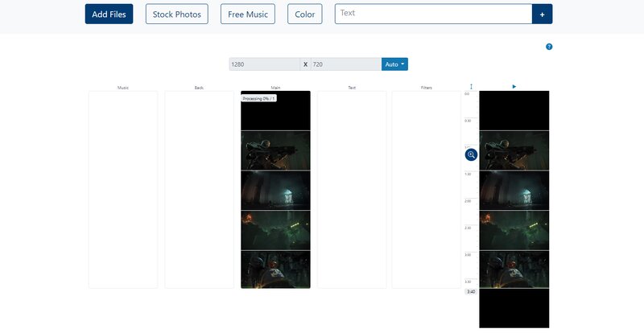Select the black opening frame in Main track
Screen dimensions: 644x333
click(x=275, y=110)
